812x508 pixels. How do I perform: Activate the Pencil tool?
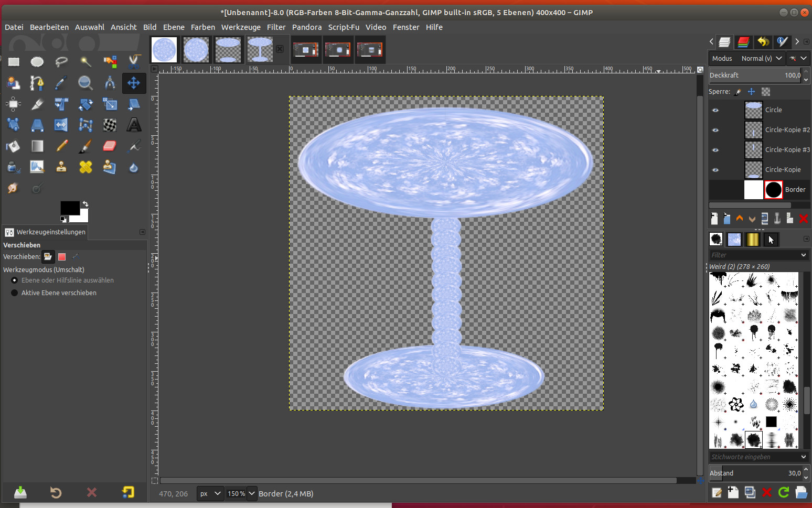[x=61, y=146]
